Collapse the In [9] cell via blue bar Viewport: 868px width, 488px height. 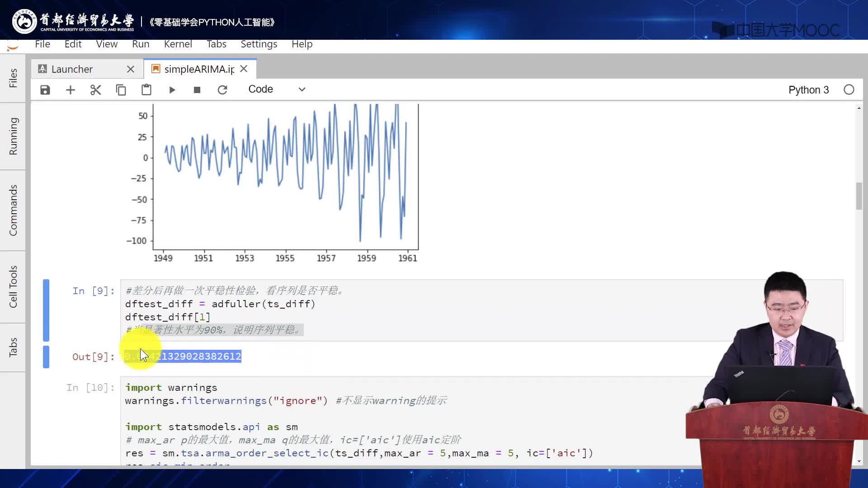point(46,310)
